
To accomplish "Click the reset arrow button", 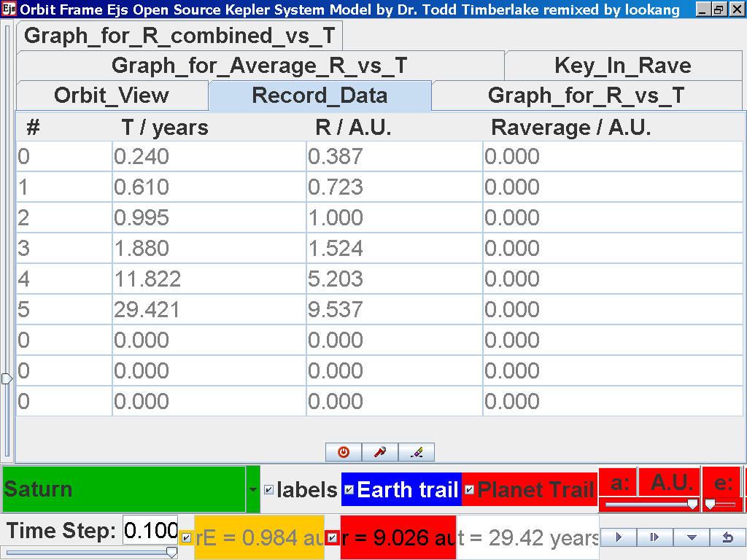I will click(726, 537).
